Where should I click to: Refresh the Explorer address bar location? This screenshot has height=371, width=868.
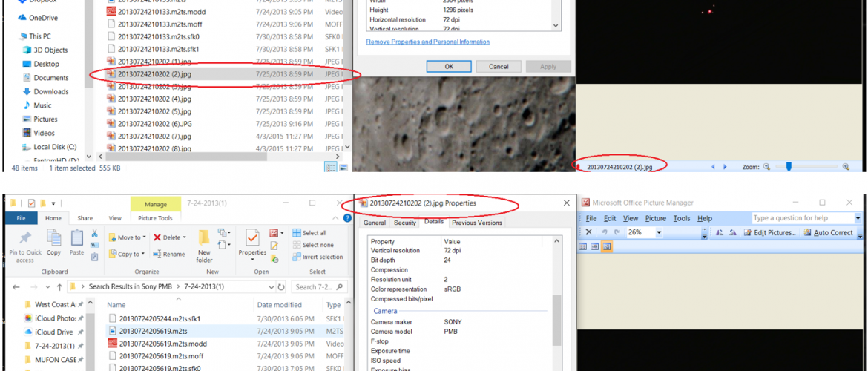pos(280,287)
